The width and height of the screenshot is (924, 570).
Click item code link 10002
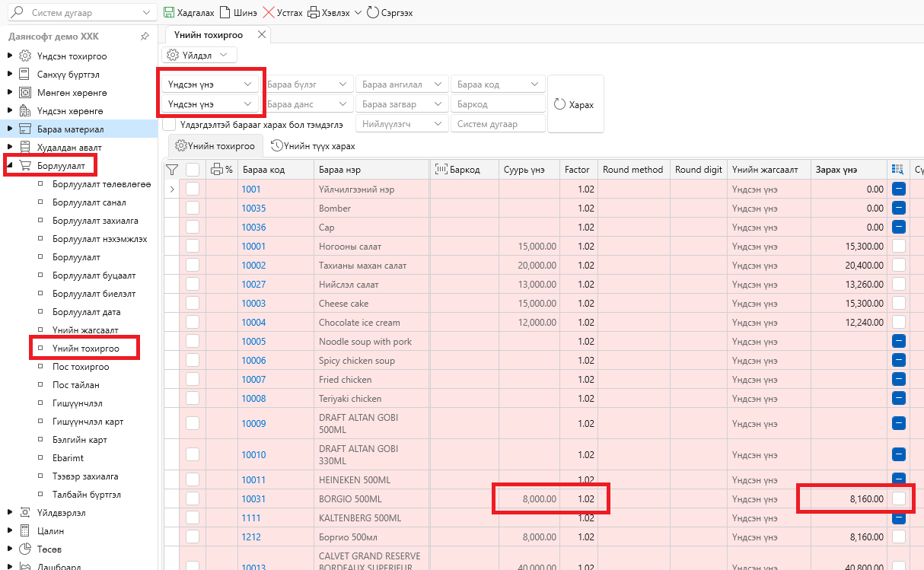coord(253,265)
